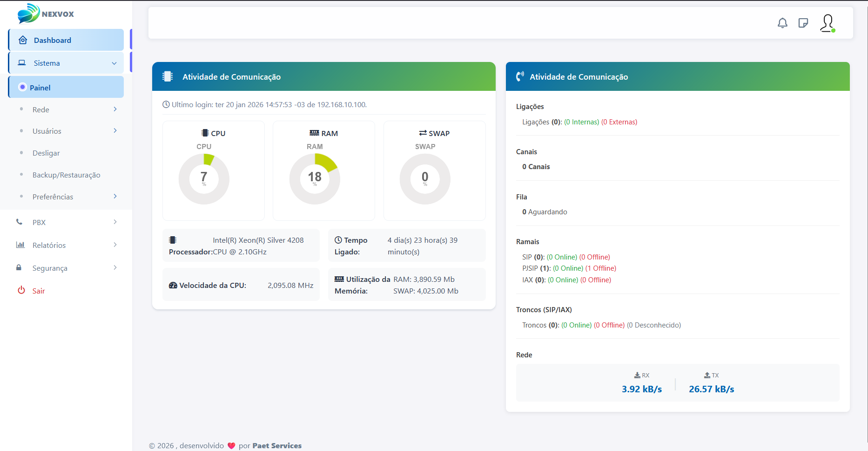Expand the Relatórios menu arrow

[x=115, y=245]
